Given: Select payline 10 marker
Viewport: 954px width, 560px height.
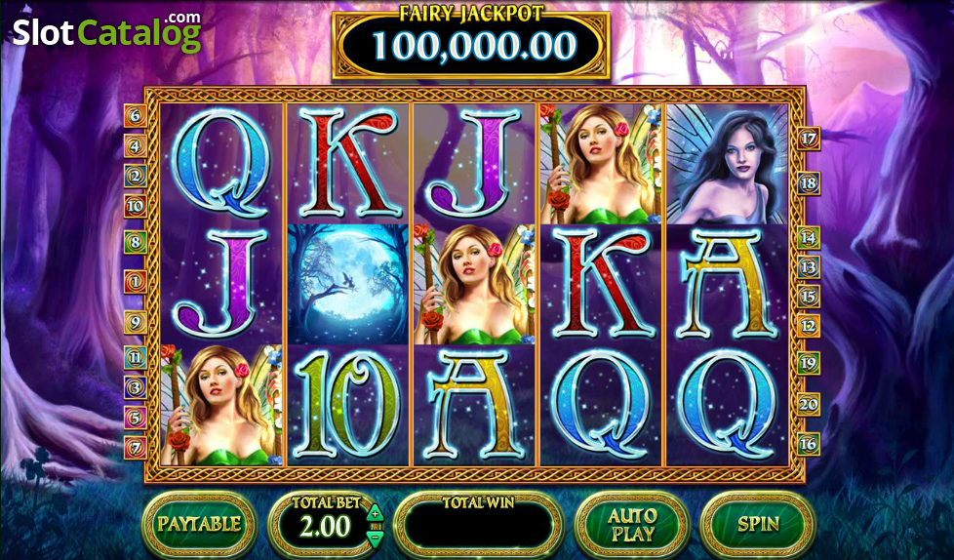Looking at the screenshot, I should pos(135,207).
